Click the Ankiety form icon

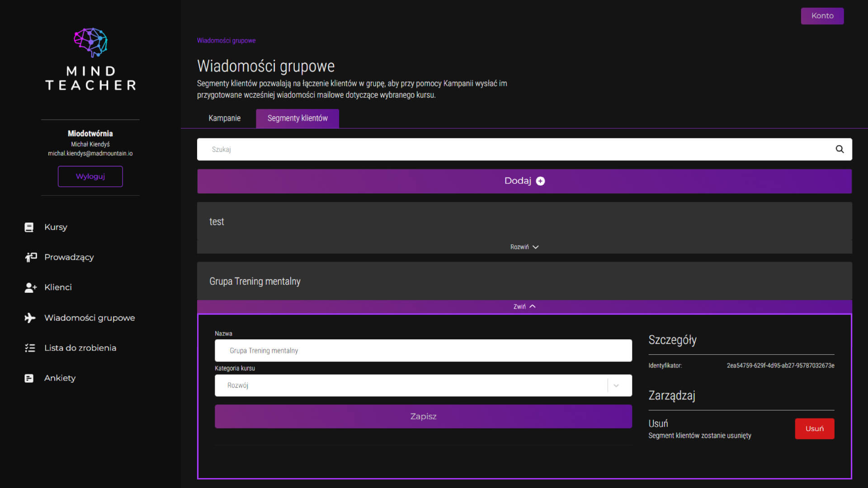coord(29,378)
